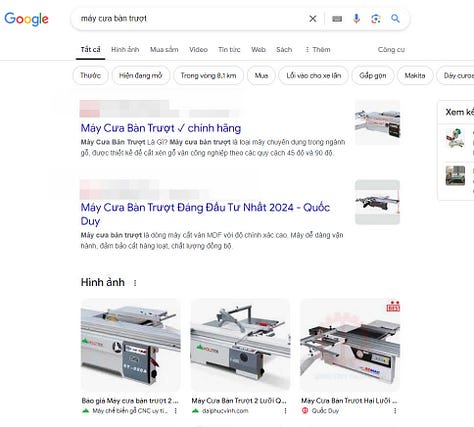Open three-dot menu for Quốc Duy image
Image resolution: width=474 pixels, height=427 pixels.
click(x=395, y=411)
